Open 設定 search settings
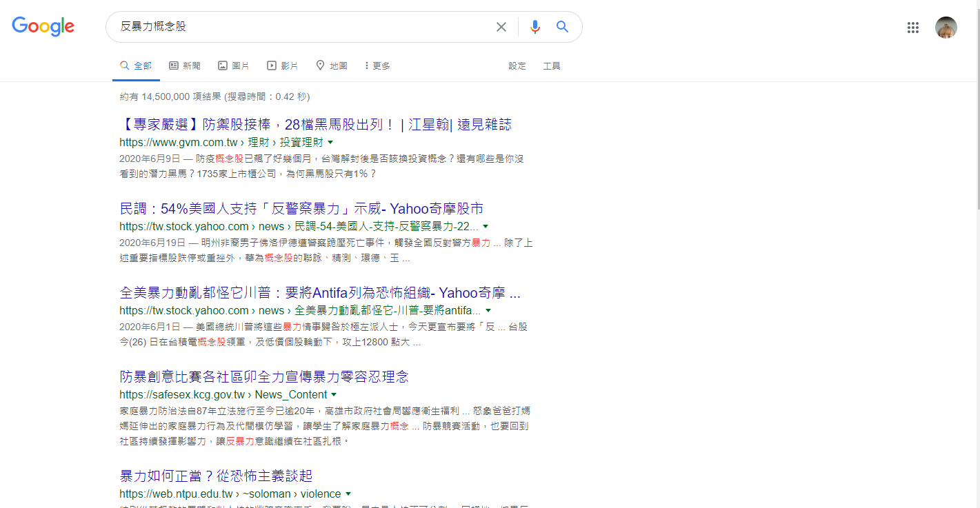 (517, 65)
